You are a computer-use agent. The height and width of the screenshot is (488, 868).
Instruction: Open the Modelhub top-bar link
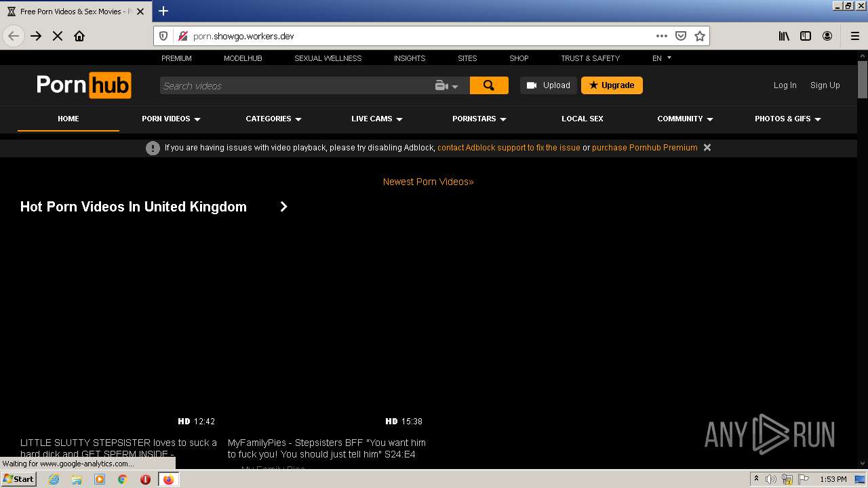pos(243,58)
